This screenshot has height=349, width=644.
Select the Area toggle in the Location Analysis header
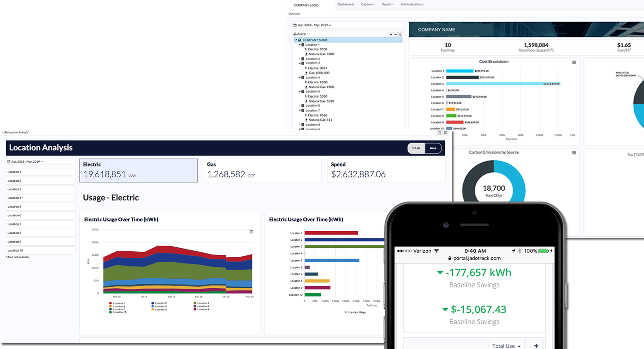[x=433, y=148]
